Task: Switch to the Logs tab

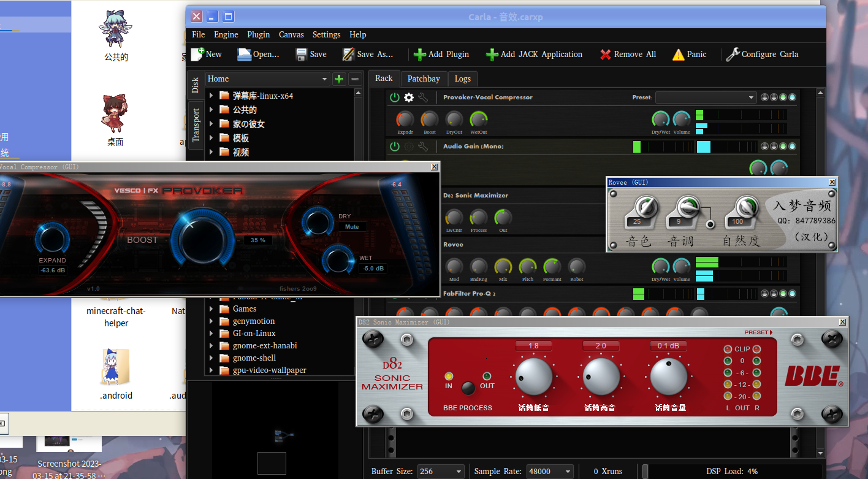Action: (x=463, y=79)
